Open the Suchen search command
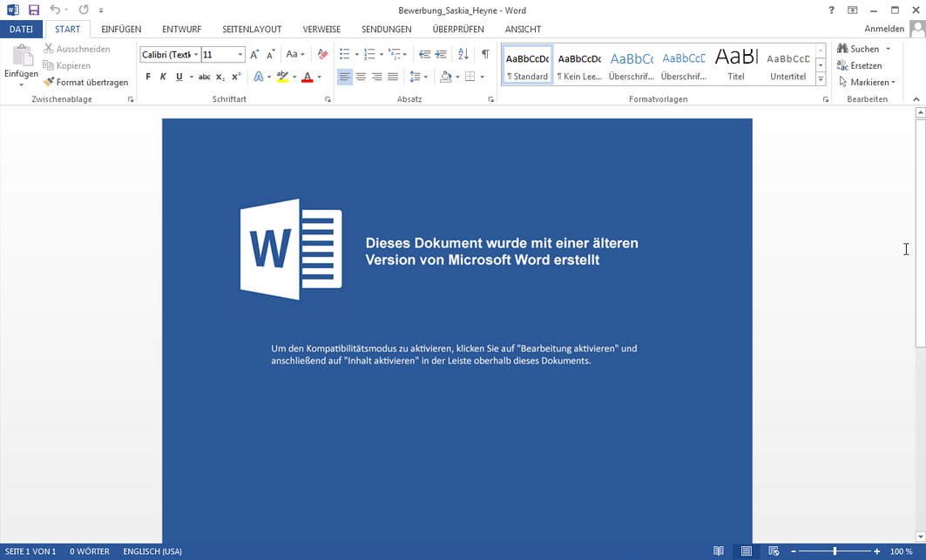 [x=858, y=49]
